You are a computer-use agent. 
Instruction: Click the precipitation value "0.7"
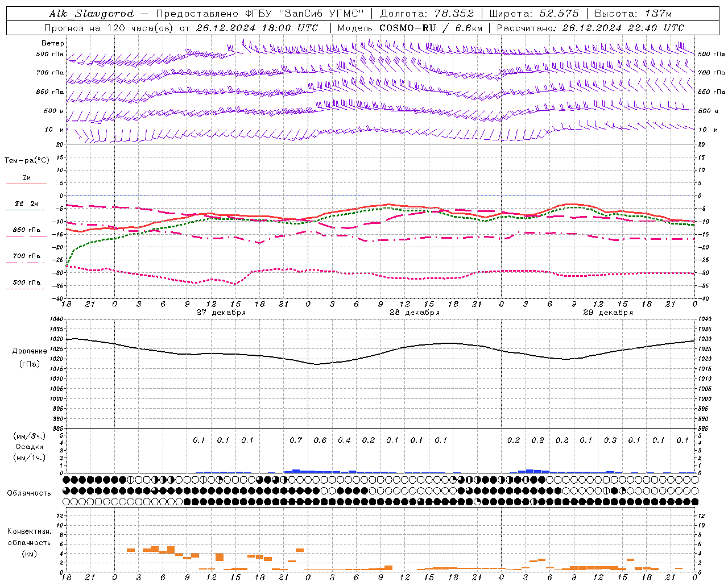click(296, 440)
